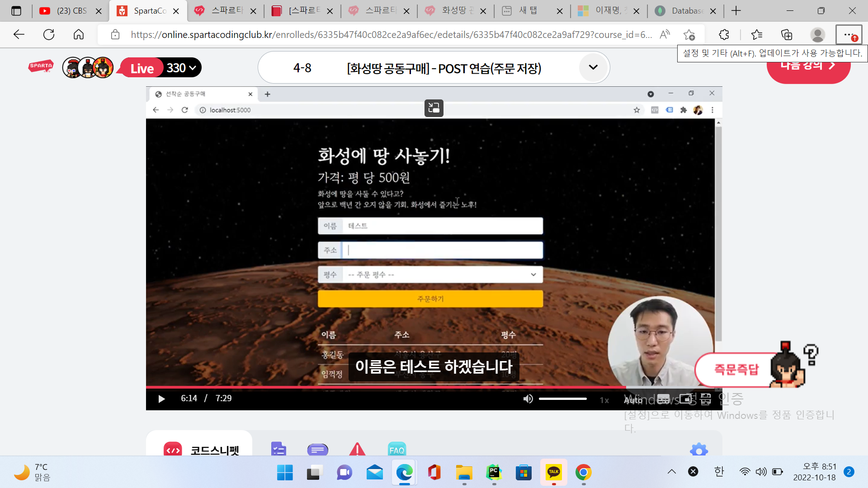The image size is (868, 488).
Task: Open the Live 330 viewers dropdown
Action: 160,68
